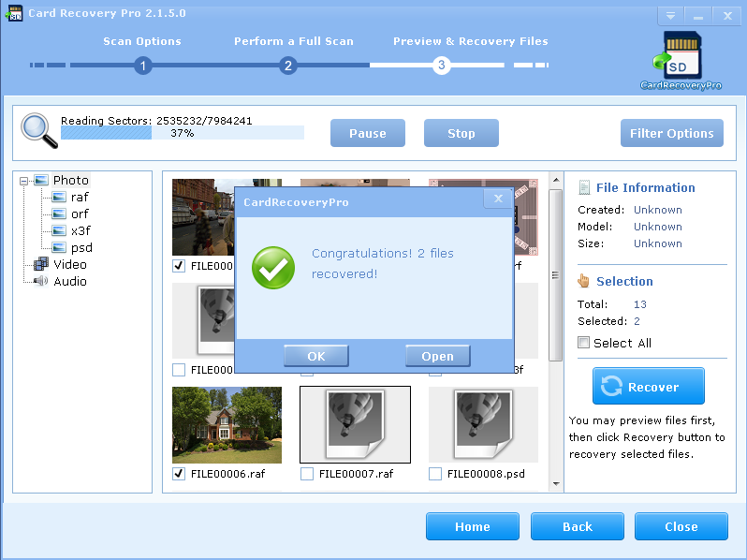The width and height of the screenshot is (747, 560).
Task: Select raf in the file type tree
Action: pyautogui.click(x=80, y=197)
